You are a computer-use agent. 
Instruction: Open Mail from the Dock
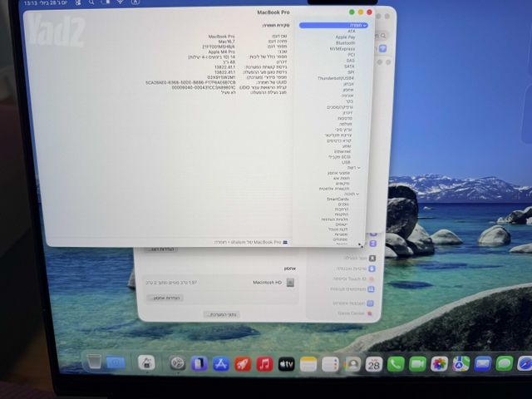click(x=483, y=364)
